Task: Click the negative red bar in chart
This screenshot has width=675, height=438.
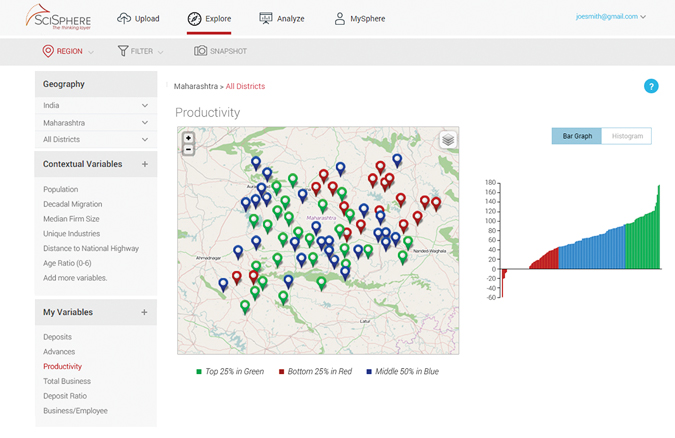Action: tap(502, 283)
